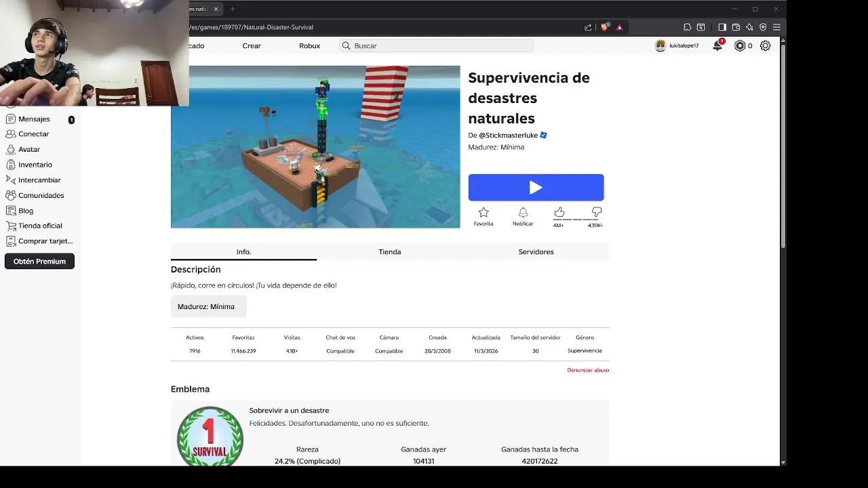Click the verified badge next to Stickmasterluke
The width and height of the screenshot is (868, 488).
pos(543,135)
